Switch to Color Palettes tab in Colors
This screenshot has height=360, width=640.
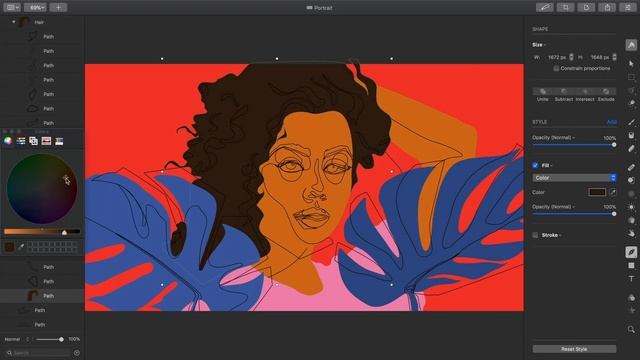click(33, 141)
